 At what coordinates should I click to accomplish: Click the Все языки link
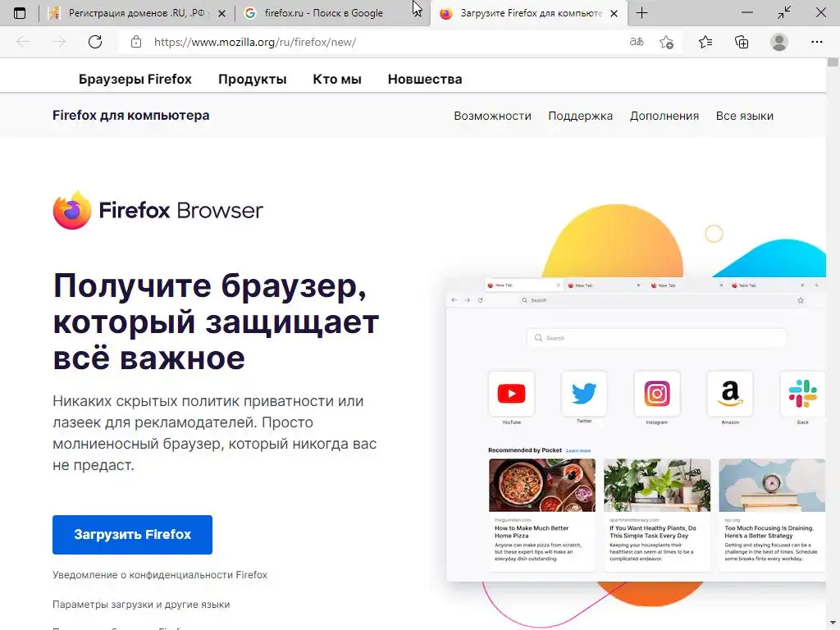[x=745, y=116]
